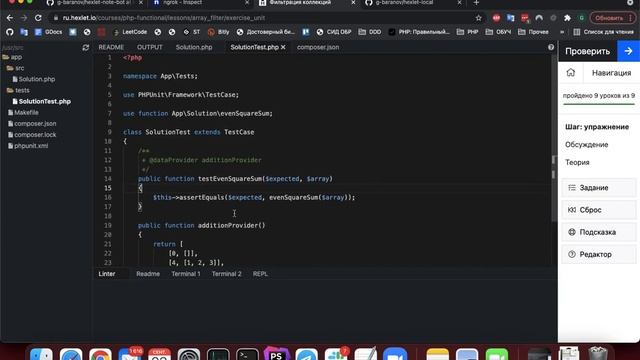Switch to the Readme bottom tab
640x360 pixels.
148,274
